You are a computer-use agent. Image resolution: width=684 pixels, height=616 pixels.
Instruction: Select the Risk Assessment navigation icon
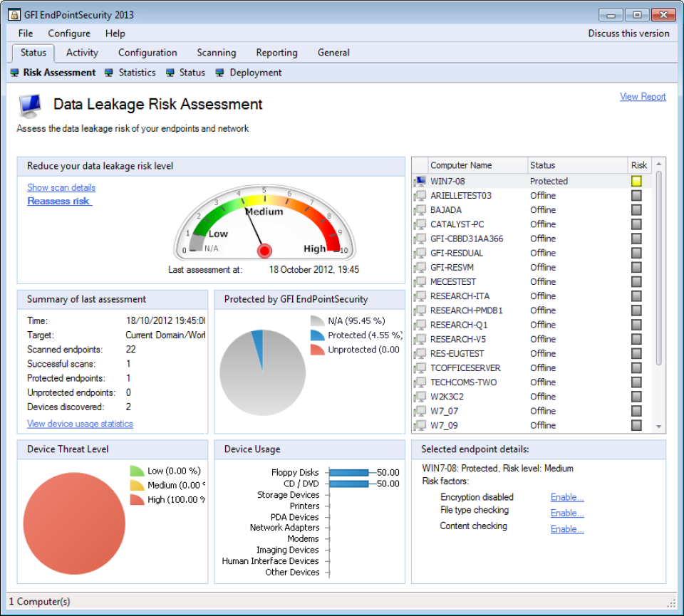[14, 72]
